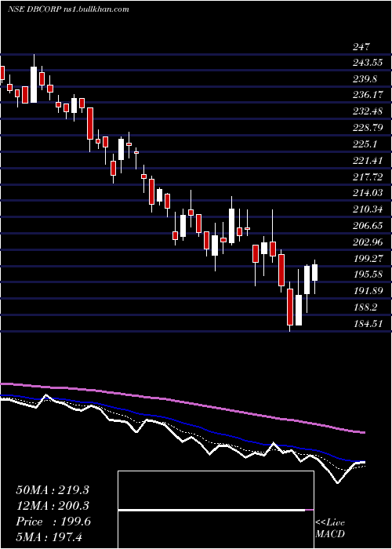
Task: Select the 225.1 price axis label
Action: (365, 144)
